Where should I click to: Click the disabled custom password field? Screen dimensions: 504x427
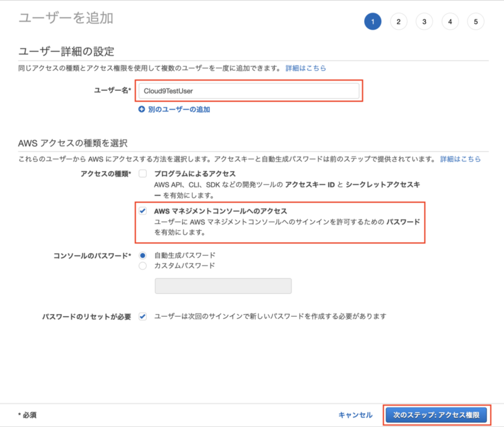tap(223, 286)
